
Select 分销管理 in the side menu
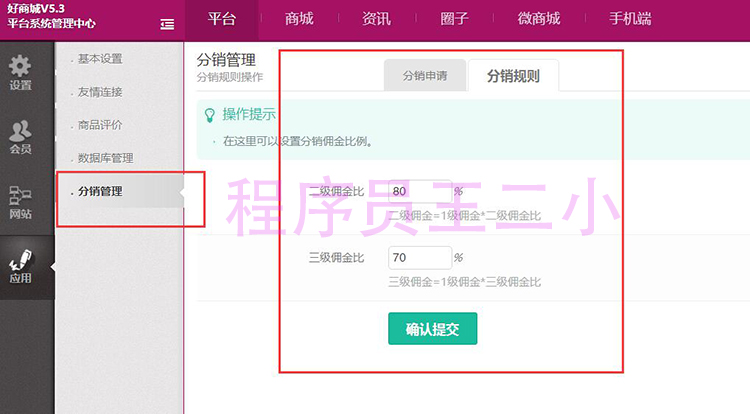(x=100, y=191)
